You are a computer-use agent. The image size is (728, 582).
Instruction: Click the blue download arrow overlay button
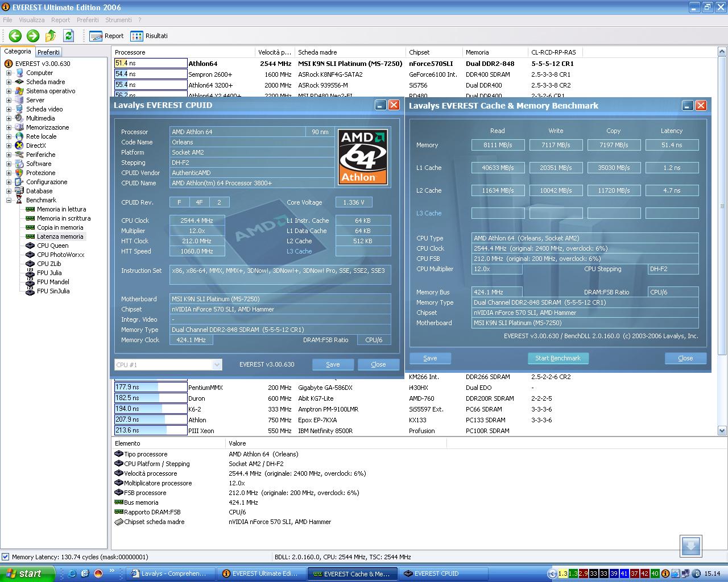(690, 546)
